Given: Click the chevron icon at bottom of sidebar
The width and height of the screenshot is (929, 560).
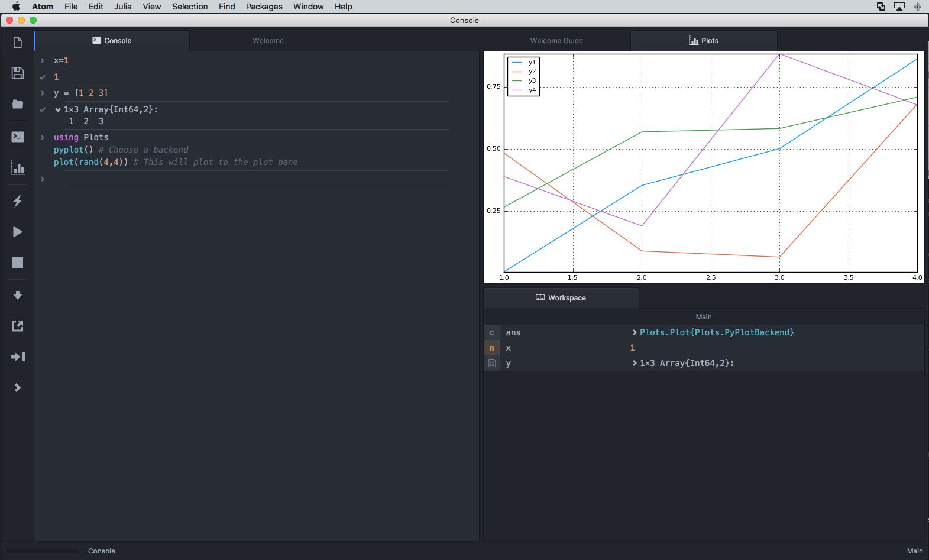Looking at the screenshot, I should [18, 387].
